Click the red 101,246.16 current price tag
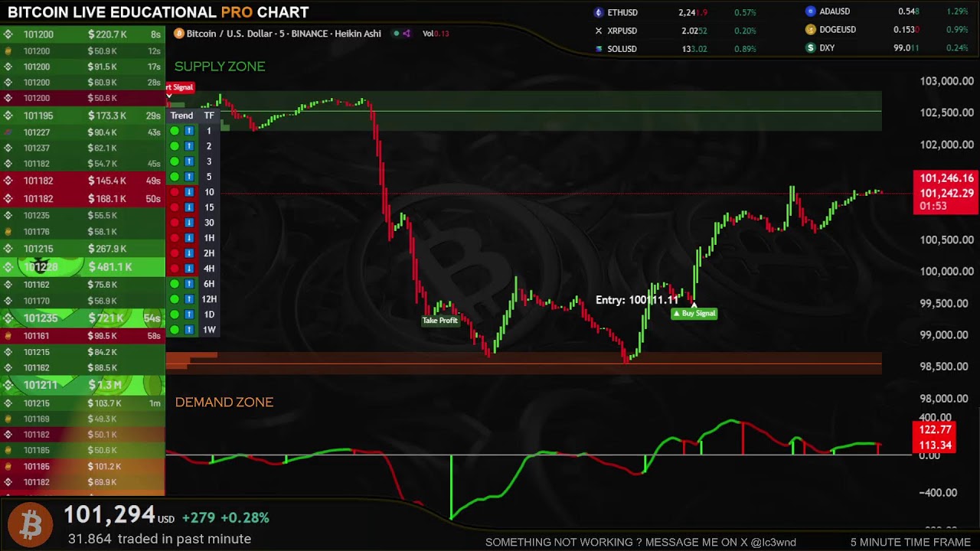This screenshot has height=551, width=980. (946, 178)
